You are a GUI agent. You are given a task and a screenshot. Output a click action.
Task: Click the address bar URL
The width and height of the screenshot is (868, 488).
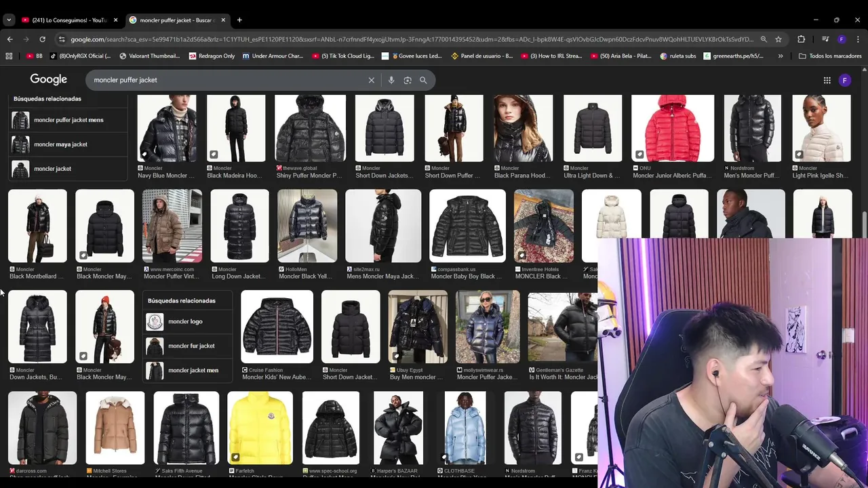(x=412, y=39)
